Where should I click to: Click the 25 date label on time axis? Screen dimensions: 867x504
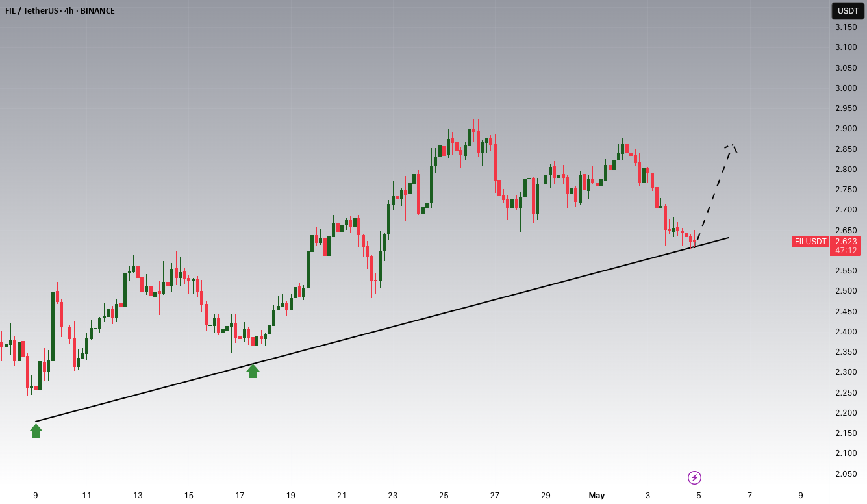444,496
